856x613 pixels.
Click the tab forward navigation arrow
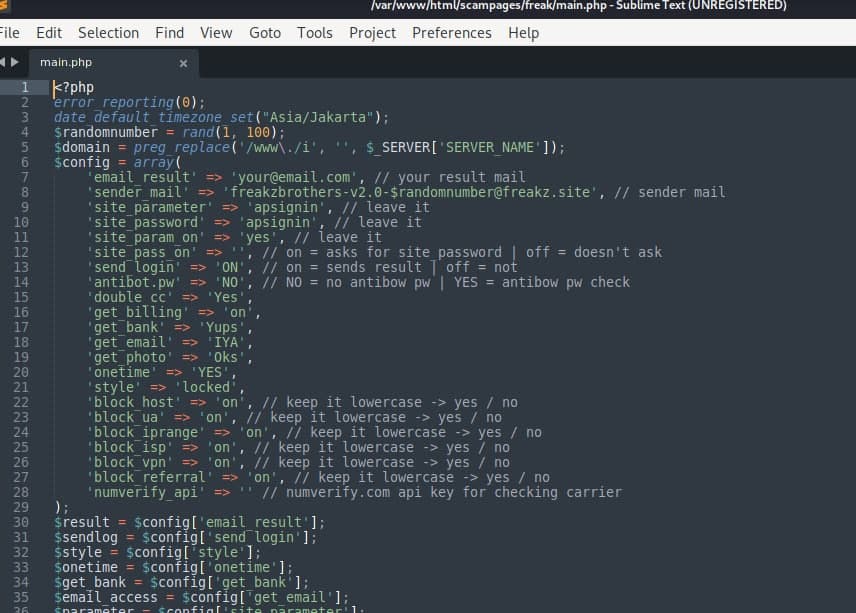(x=14, y=62)
